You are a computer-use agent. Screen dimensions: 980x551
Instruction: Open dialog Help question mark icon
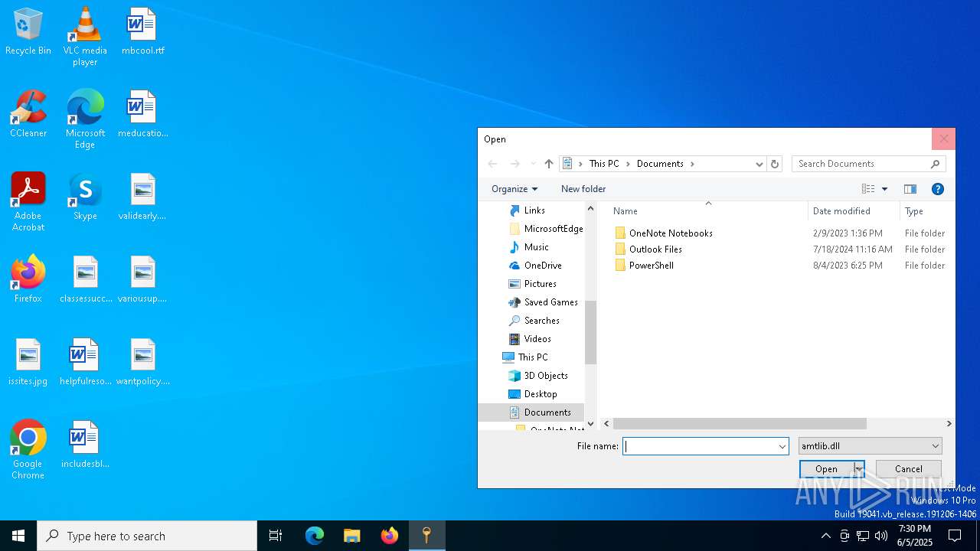pyautogui.click(x=938, y=189)
